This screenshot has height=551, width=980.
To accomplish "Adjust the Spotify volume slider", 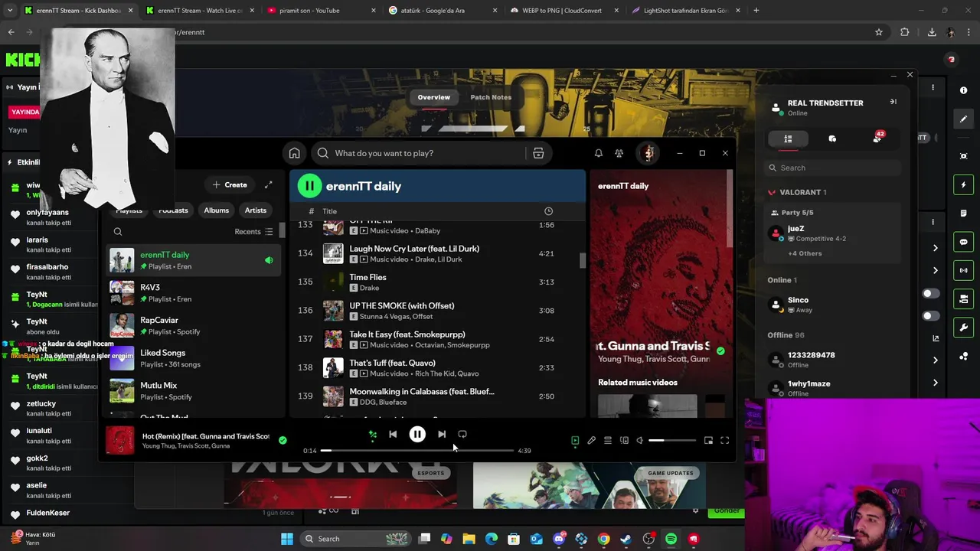I will pos(672,441).
